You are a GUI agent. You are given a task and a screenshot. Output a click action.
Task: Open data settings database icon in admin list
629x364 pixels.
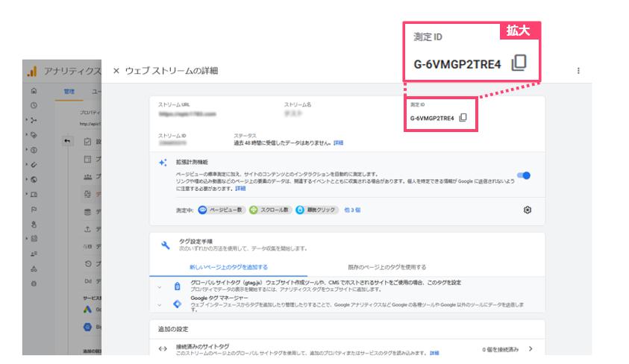tap(87, 212)
